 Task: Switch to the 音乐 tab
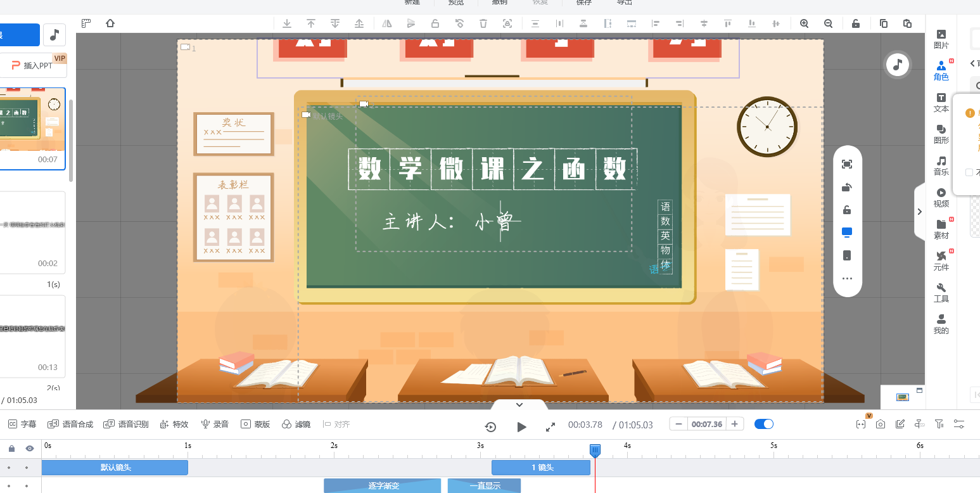tap(941, 165)
